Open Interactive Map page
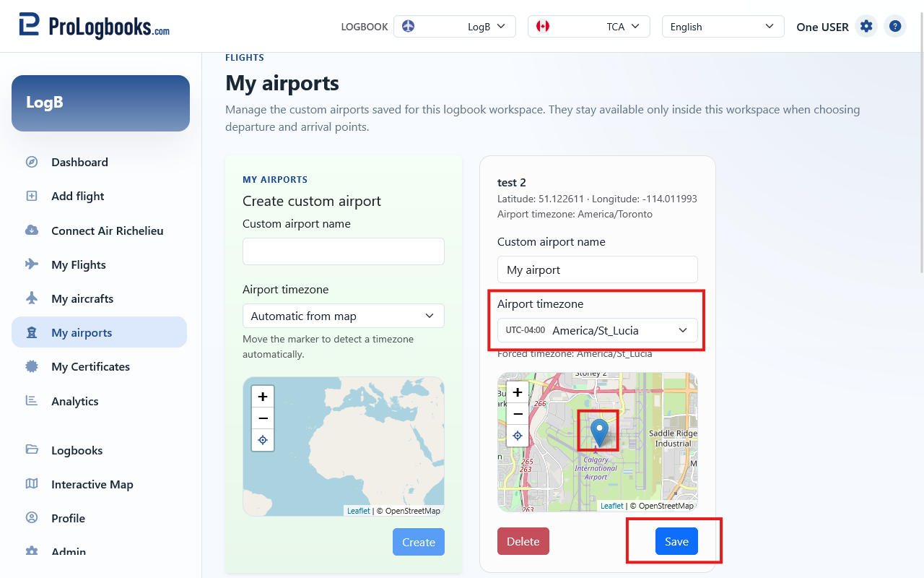 click(x=100, y=484)
